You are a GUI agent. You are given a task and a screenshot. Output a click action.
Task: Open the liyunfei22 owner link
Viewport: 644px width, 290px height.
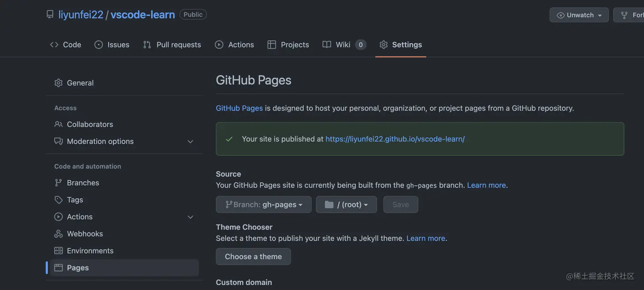[81, 14]
